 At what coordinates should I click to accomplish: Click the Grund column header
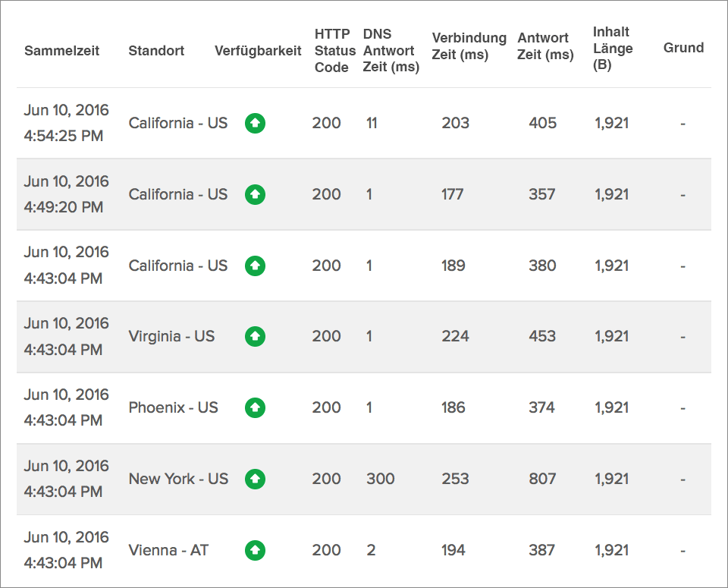coord(683,48)
